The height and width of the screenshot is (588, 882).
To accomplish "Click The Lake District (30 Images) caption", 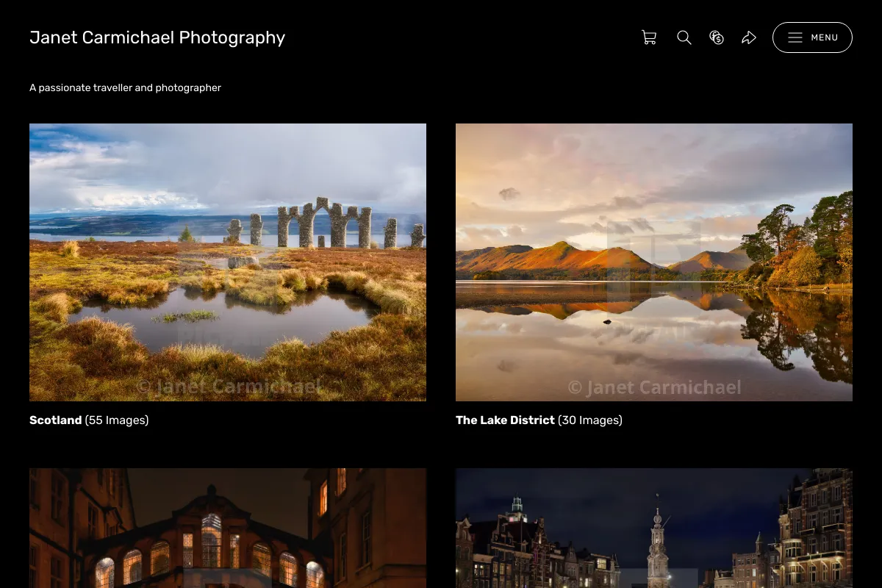I will point(539,420).
